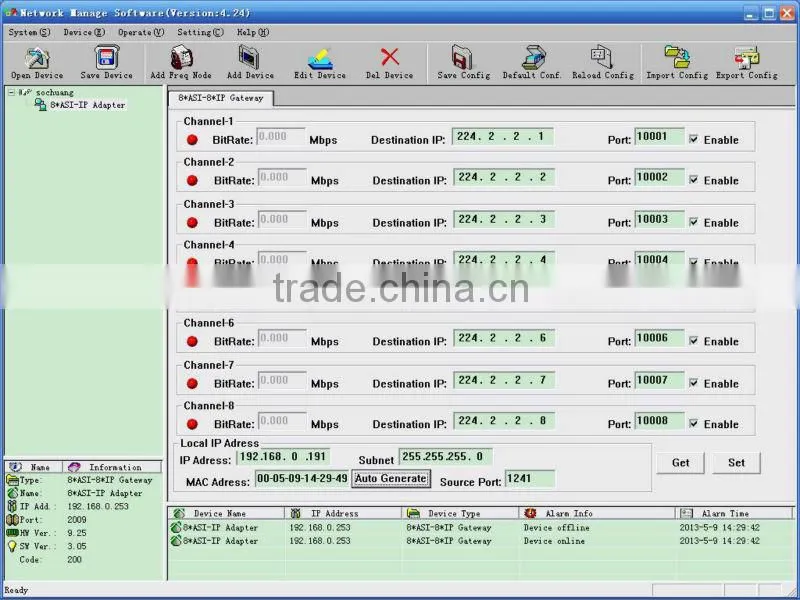Click the Device offline row icon
The image size is (800, 600).
pos(176,528)
